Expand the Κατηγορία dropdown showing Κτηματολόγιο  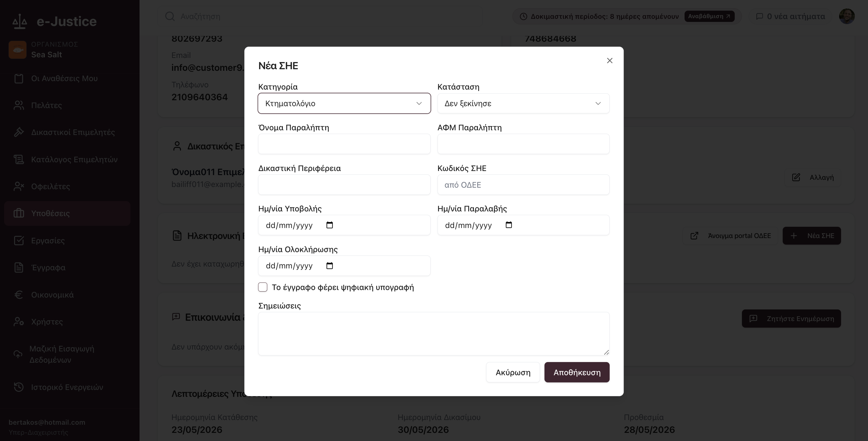pos(344,103)
